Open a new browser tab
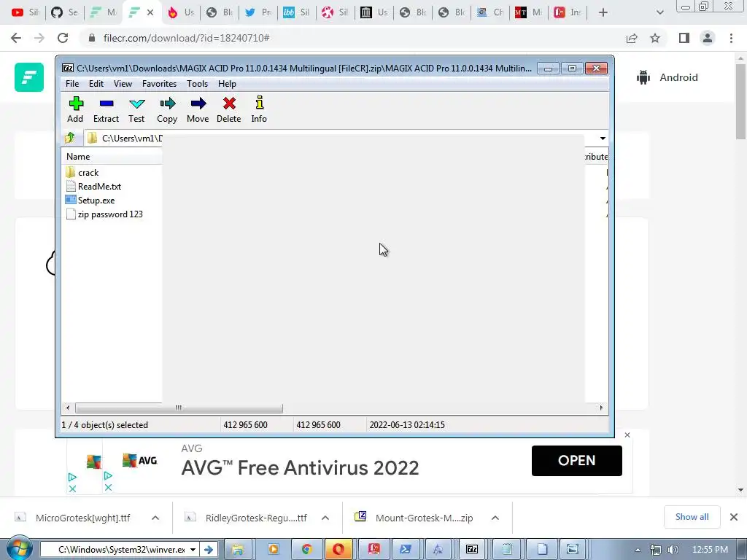Image resolution: width=747 pixels, height=560 pixels. pos(603,12)
